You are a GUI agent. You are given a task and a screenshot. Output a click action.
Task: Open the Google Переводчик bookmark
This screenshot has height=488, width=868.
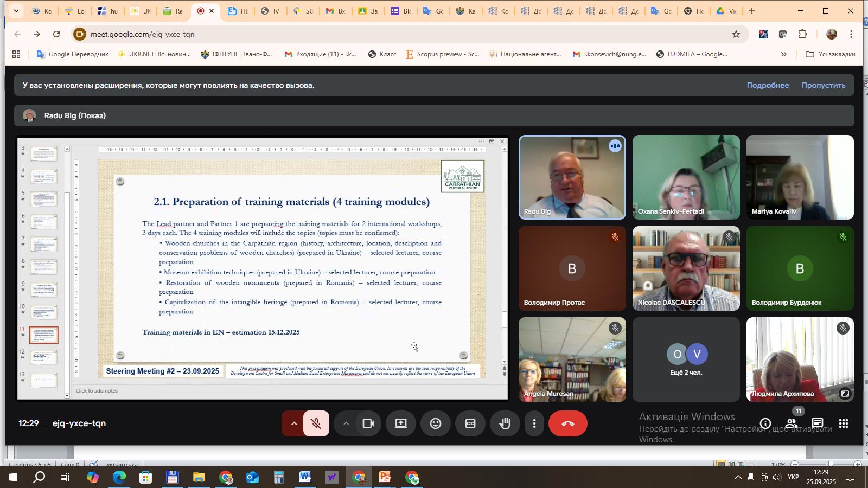[72, 54]
